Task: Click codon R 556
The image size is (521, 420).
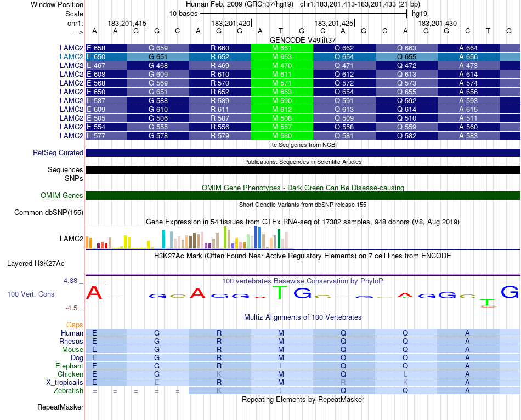Action: click(x=219, y=127)
